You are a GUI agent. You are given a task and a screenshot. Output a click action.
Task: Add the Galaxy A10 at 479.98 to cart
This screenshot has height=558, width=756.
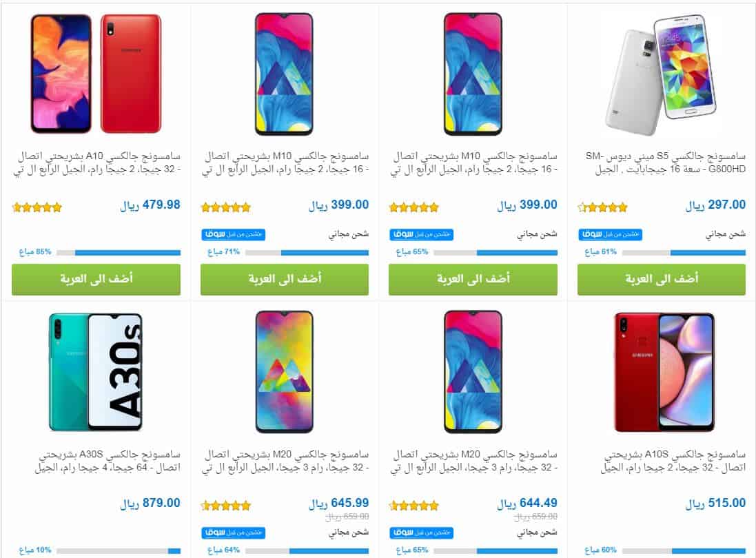point(96,279)
